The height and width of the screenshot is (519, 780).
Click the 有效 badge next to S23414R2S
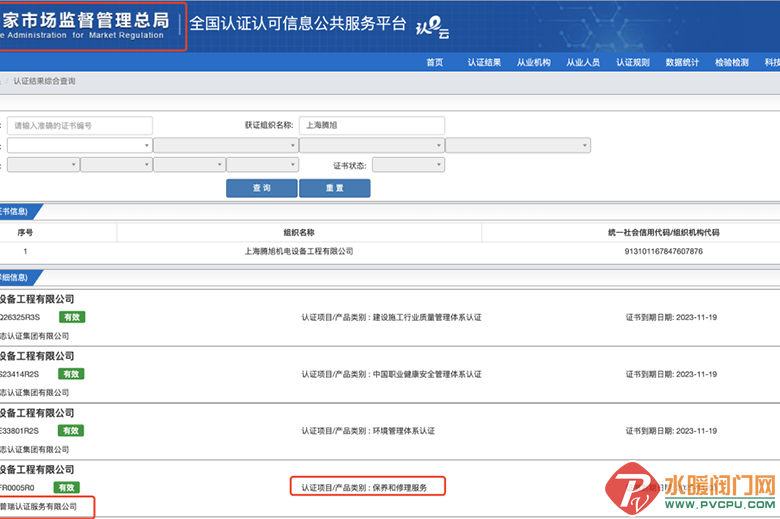click(x=71, y=374)
